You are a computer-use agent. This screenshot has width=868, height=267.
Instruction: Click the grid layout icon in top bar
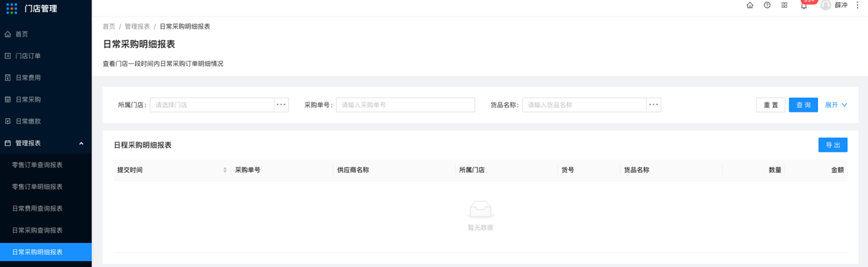[784, 5]
